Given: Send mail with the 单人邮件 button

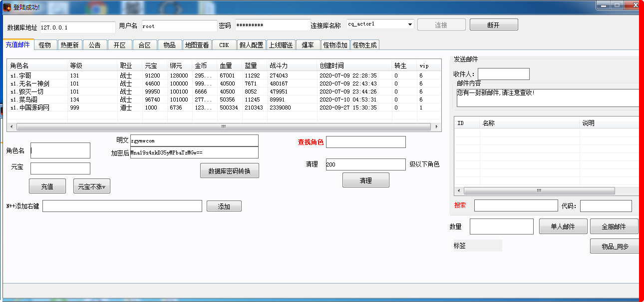Looking at the screenshot, I should pos(563,226).
